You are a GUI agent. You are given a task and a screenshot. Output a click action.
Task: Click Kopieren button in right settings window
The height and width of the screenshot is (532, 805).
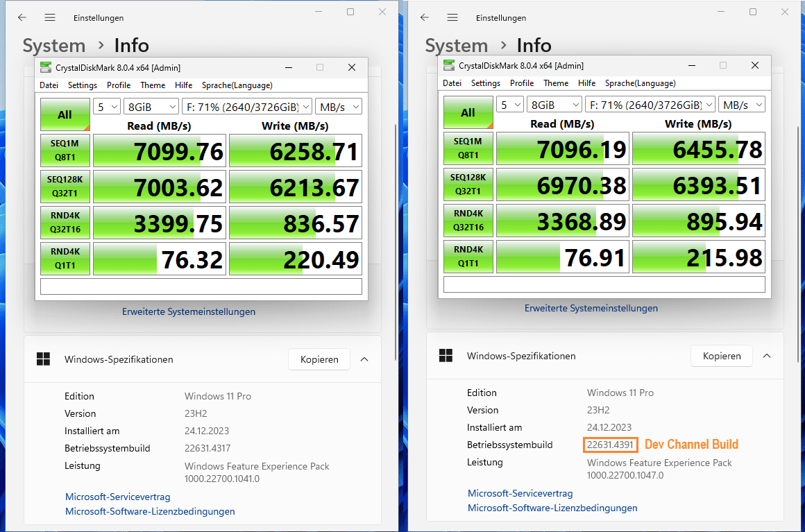tap(722, 356)
